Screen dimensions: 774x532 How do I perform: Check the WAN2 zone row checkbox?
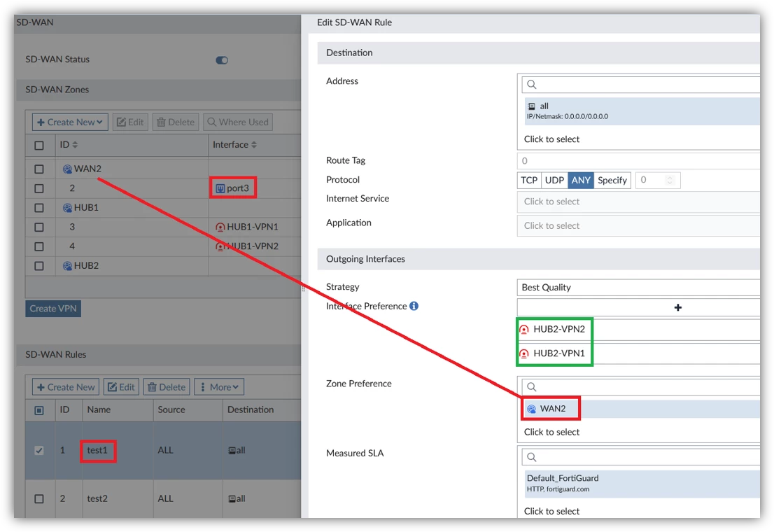point(39,169)
